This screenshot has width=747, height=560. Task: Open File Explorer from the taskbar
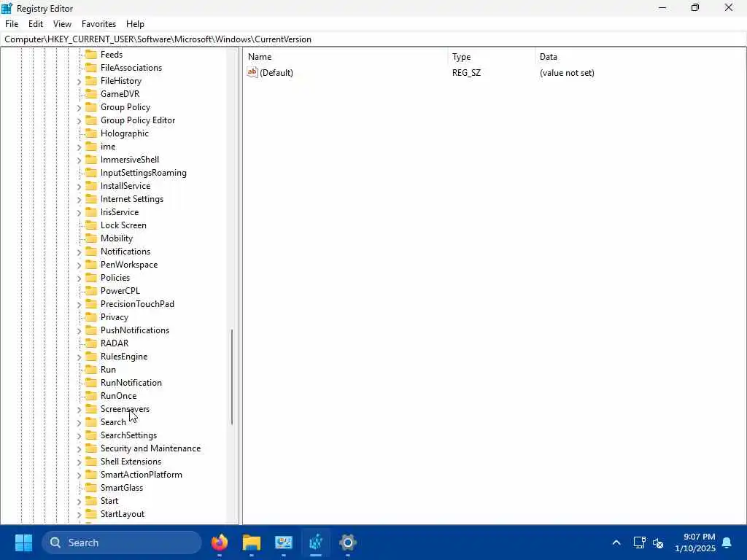tap(252, 542)
